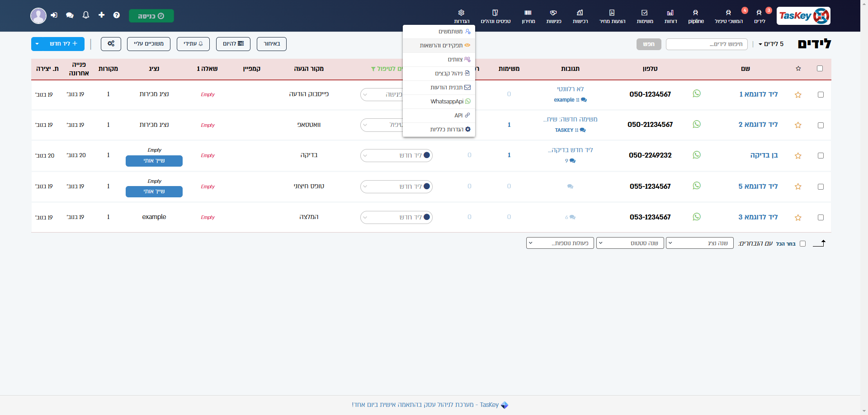868x415 pixels.
Task: Open the user avatar profile
Action: (x=38, y=16)
